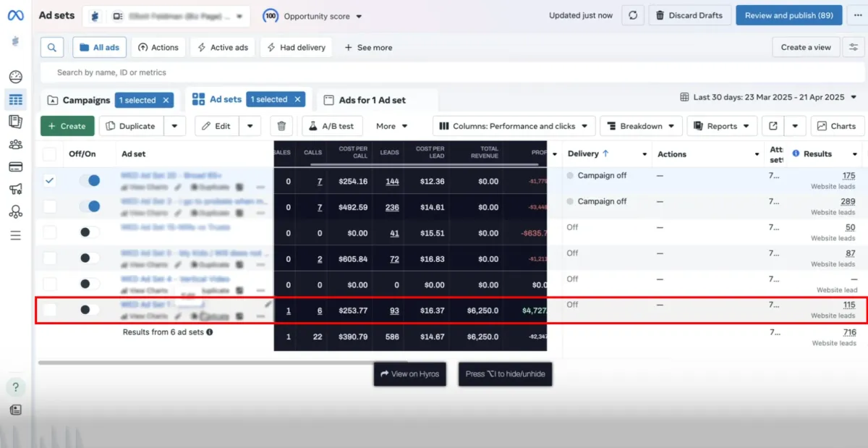
Task: Turn on the toggle for the 50 results ad set
Action: pos(90,232)
